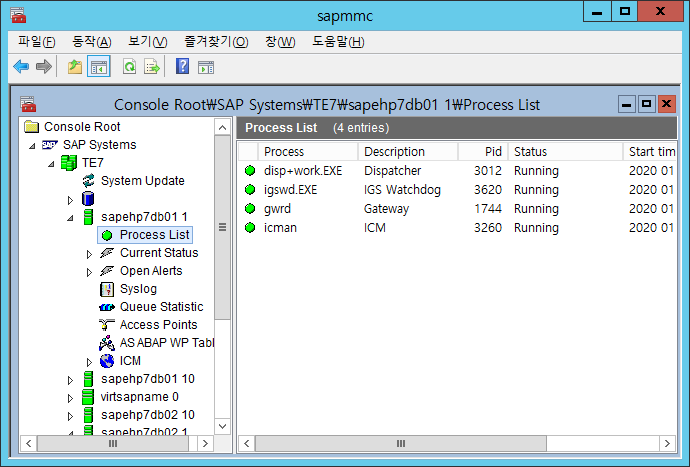Open the 도움말(H) menu
The image size is (690, 467).
click(338, 42)
